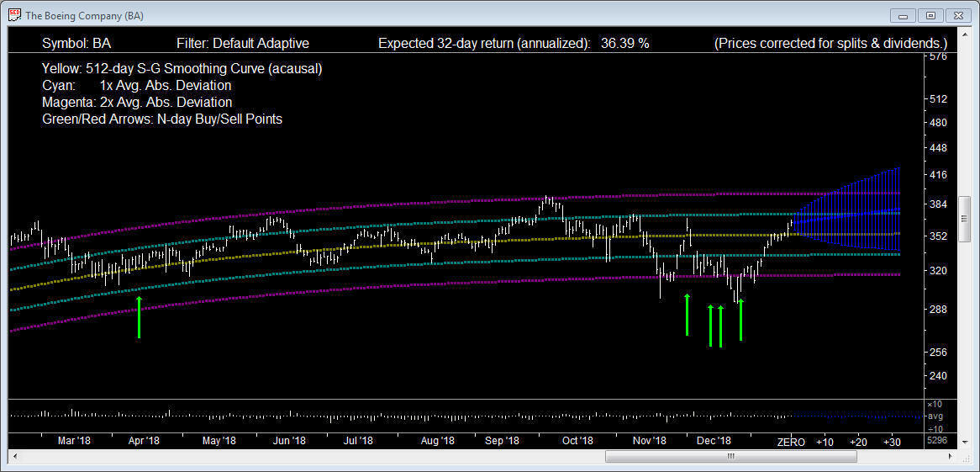Click '(Prices corrected for splits & dividends.)' note

click(x=830, y=43)
